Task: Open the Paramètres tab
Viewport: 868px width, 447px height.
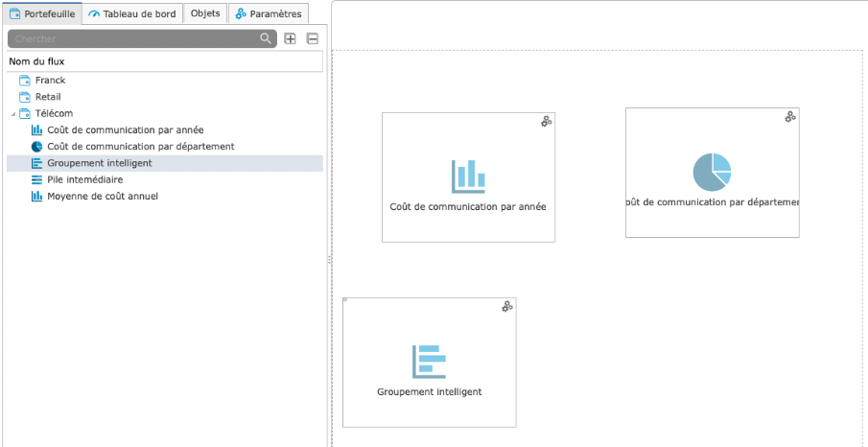Action: pyautogui.click(x=269, y=13)
